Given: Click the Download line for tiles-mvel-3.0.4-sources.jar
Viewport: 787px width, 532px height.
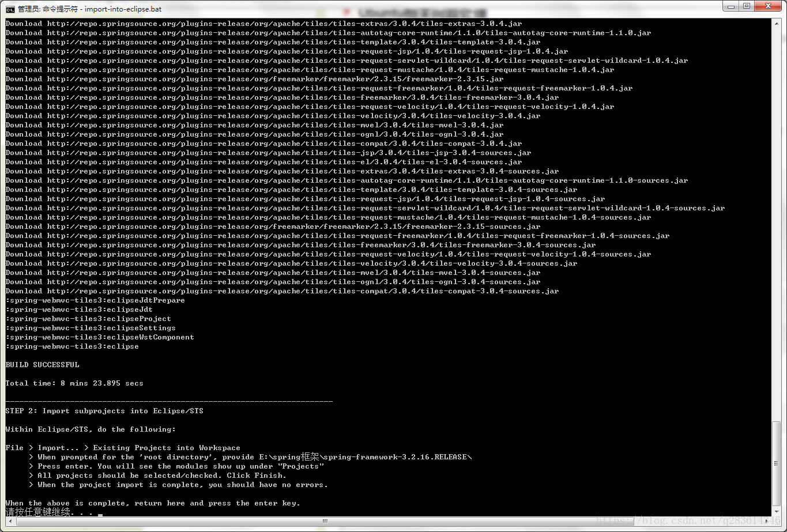Looking at the screenshot, I should point(273,273).
